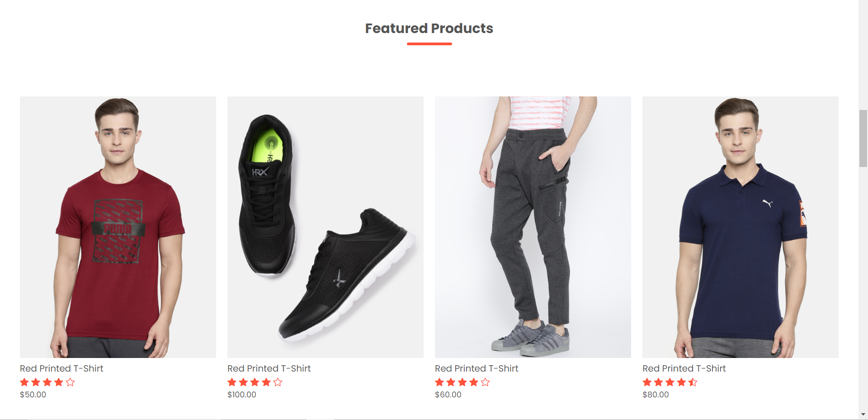Open the product titled Red Printed T-Shirt for $100.00
This screenshot has height=420, width=868.
[269, 368]
